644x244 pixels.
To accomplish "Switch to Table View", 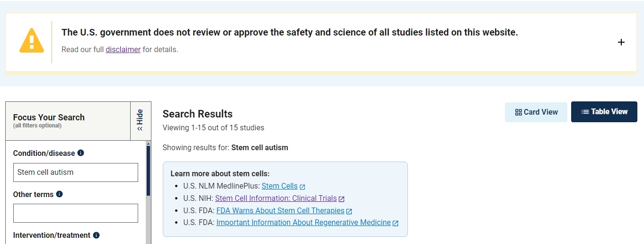I will click(x=604, y=112).
